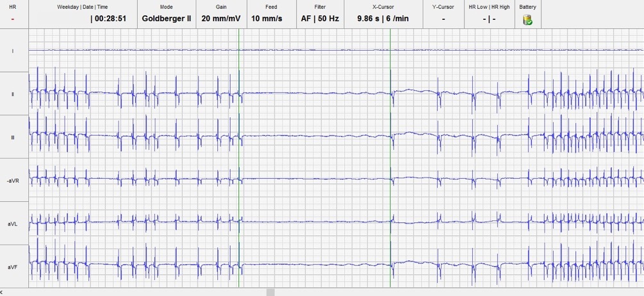Viewport: 644px width, 296px height.
Task: Click the horizontal scrollbar thumb
Action: pyautogui.click(x=270, y=292)
